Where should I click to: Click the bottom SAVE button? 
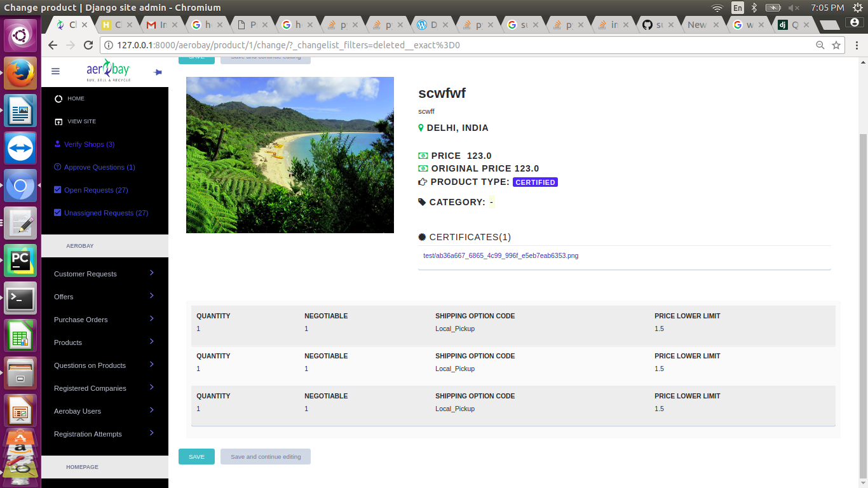tap(196, 457)
